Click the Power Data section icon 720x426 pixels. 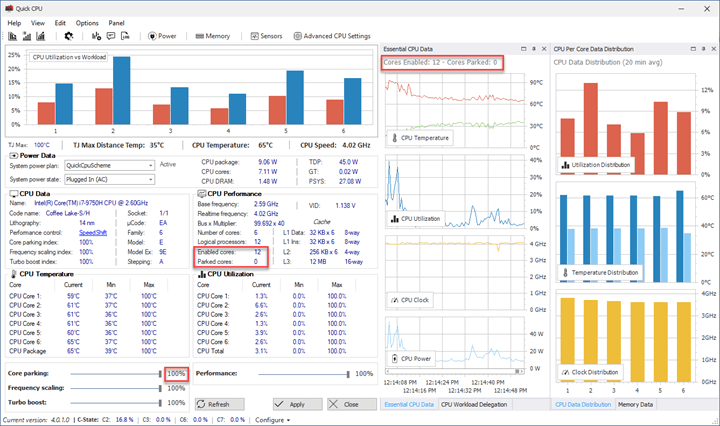click(x=13, y=156)
